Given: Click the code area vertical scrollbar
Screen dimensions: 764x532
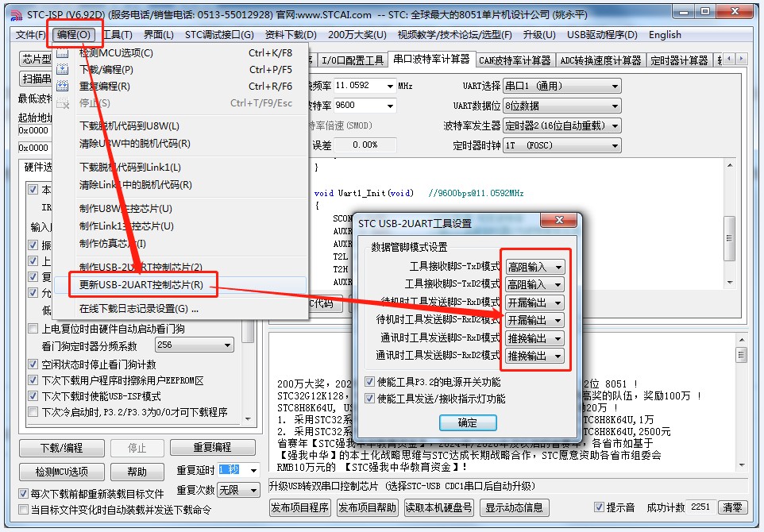Looking at the screenshot, I should click(x=729, y=224).
